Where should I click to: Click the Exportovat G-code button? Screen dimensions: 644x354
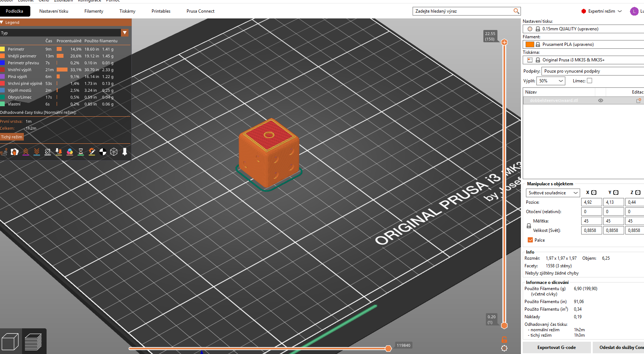(x=557, y=347)
